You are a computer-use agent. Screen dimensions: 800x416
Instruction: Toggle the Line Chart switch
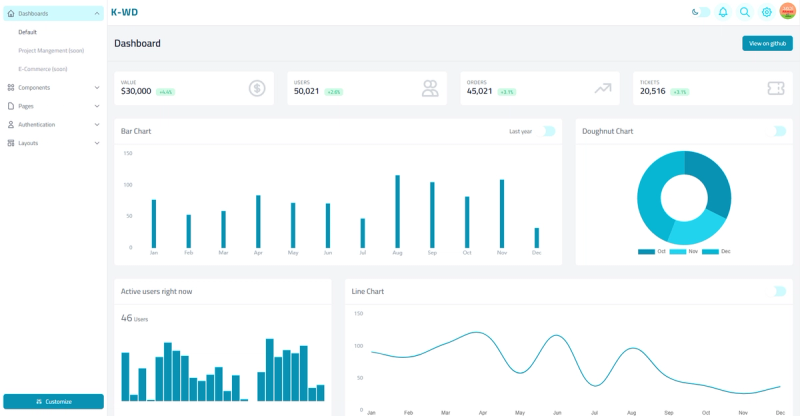point(777,291)
